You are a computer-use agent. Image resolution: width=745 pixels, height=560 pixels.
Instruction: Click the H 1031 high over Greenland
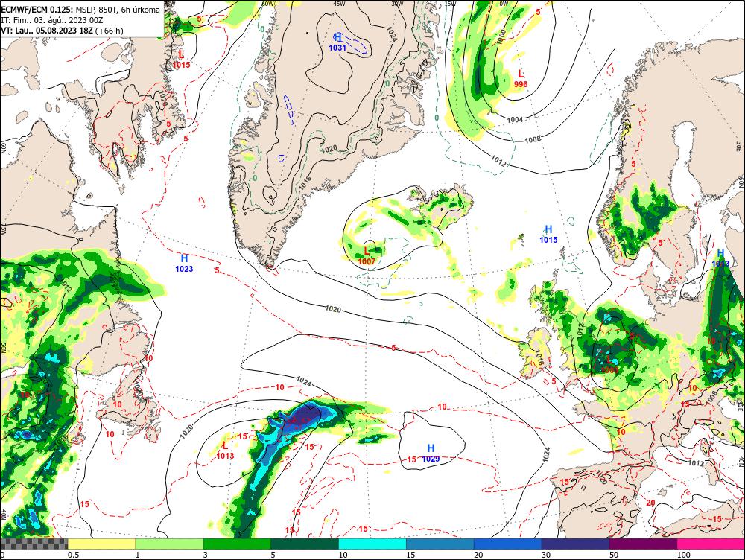tap(337, 42)
